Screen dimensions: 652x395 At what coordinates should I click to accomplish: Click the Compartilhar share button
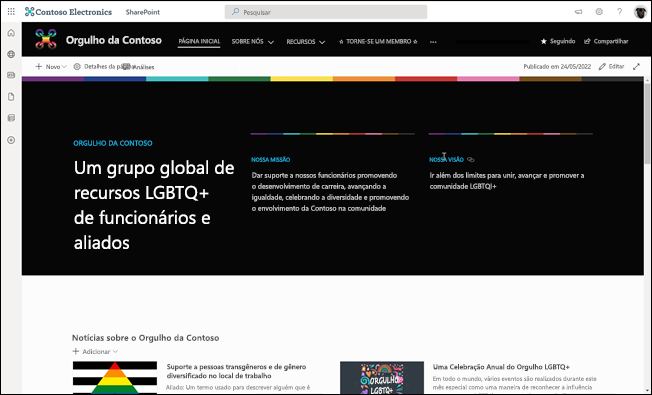(606, 41)
